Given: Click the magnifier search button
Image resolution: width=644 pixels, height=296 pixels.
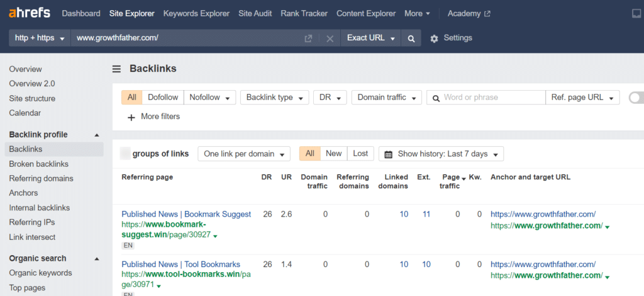Looking at the screenshot, I should [x=411, y=38].
